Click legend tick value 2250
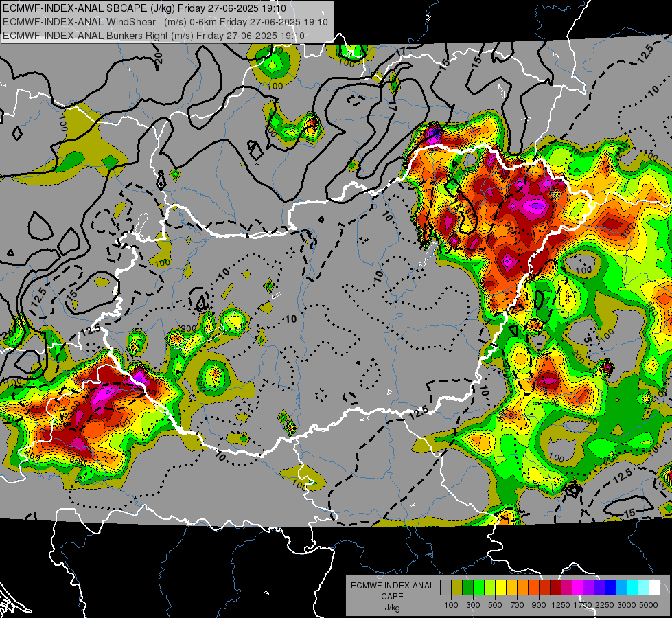The height and width of the screenshot is (618, 672). tap(605, 605)
